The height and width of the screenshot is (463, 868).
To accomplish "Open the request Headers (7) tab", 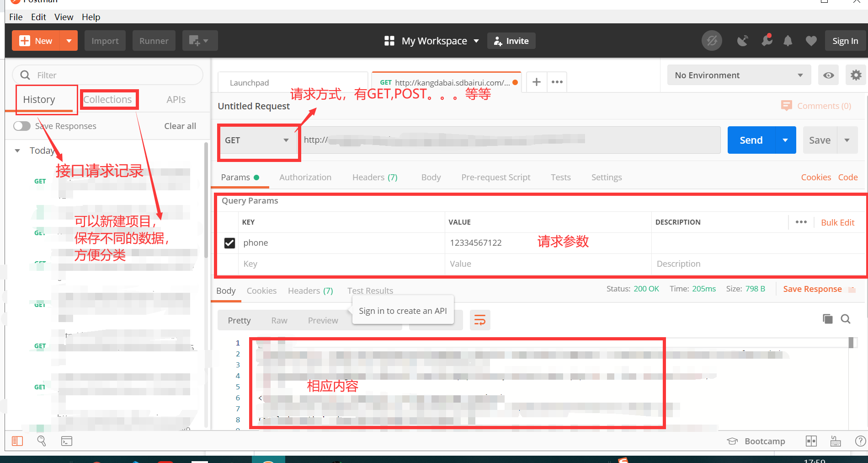I will pos(375,177).
